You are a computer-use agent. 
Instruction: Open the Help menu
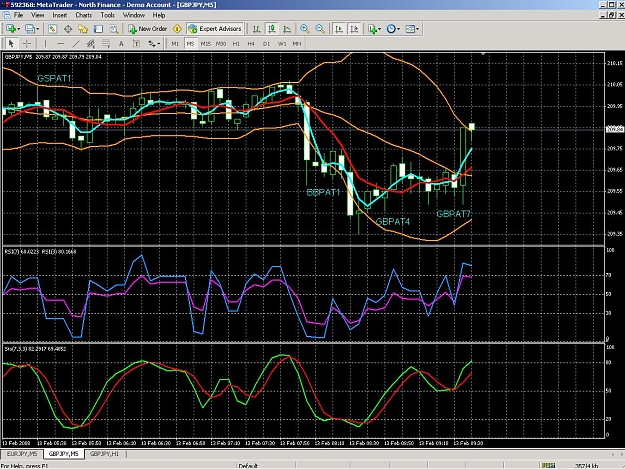[x=159, y=15]
